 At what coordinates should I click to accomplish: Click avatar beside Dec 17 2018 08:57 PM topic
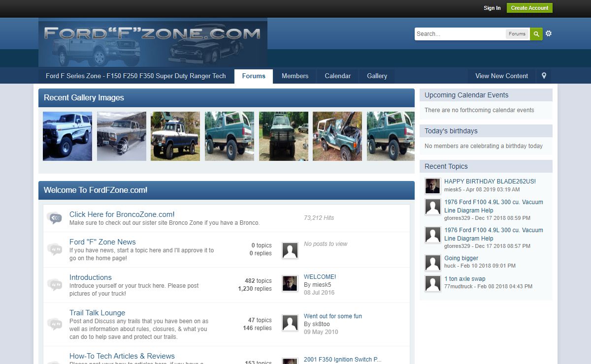coord(433,235)
